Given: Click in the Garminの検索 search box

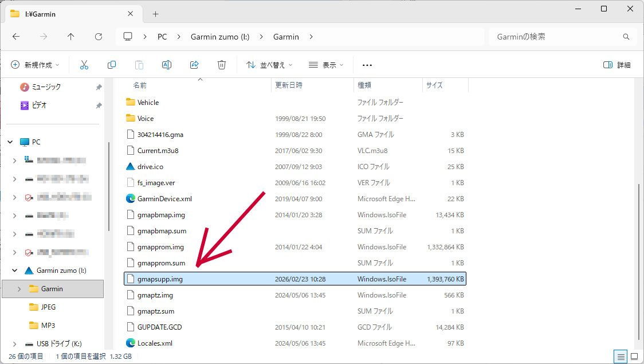Looking at the screenshot, I should click(556, 37).
